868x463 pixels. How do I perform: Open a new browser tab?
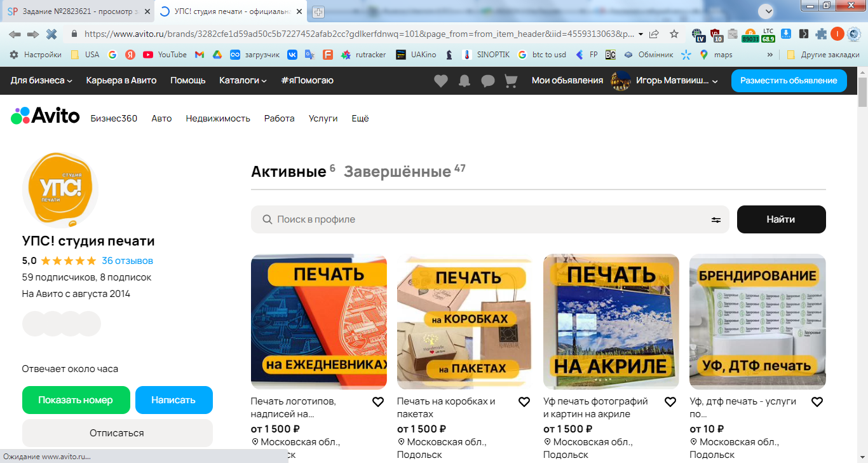(x=318, y=11)
